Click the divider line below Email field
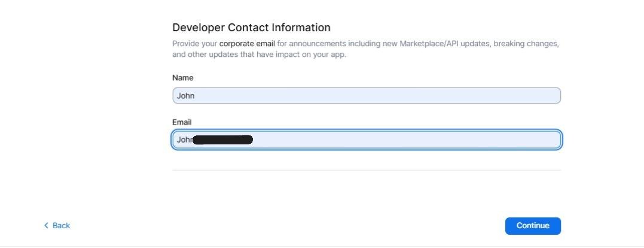Image resolution: width=644 pixels, height=248 pixels. [x=366, y=170]
